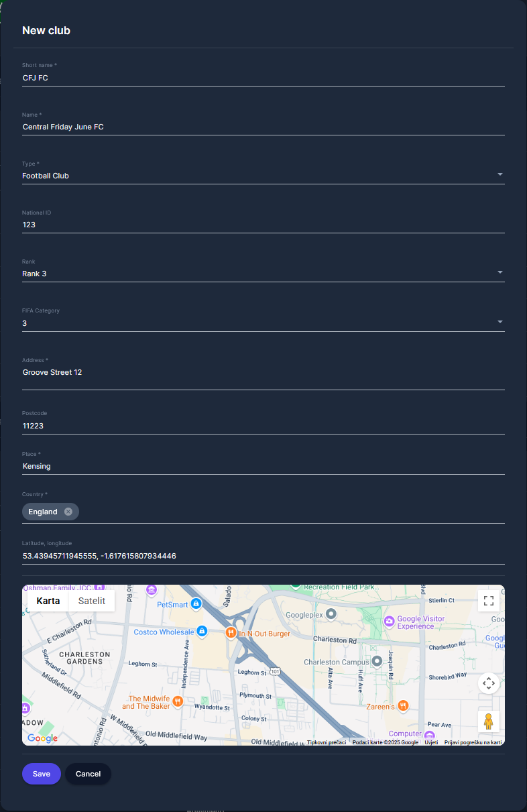Toggle fullscreen map view

tap(488, 601)
